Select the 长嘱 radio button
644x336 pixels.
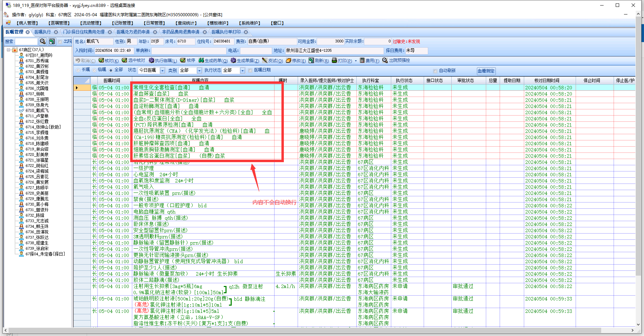[78, 70]
